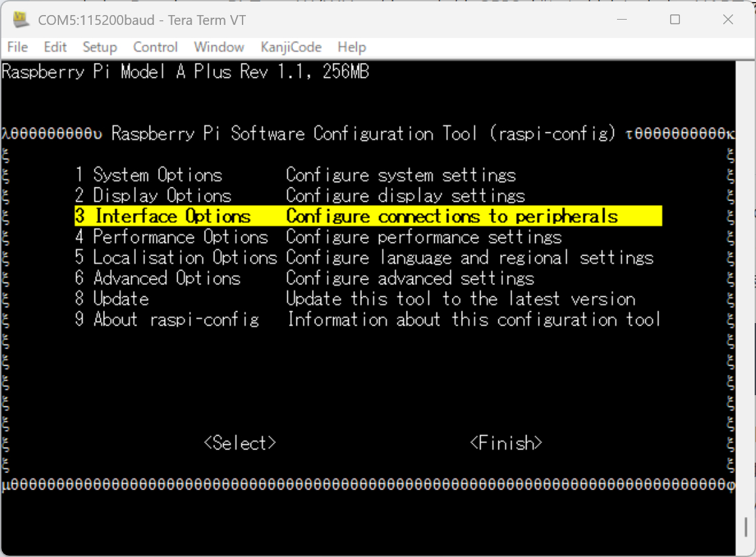
Task: Click the <Select> button
Action: point(240,443)
